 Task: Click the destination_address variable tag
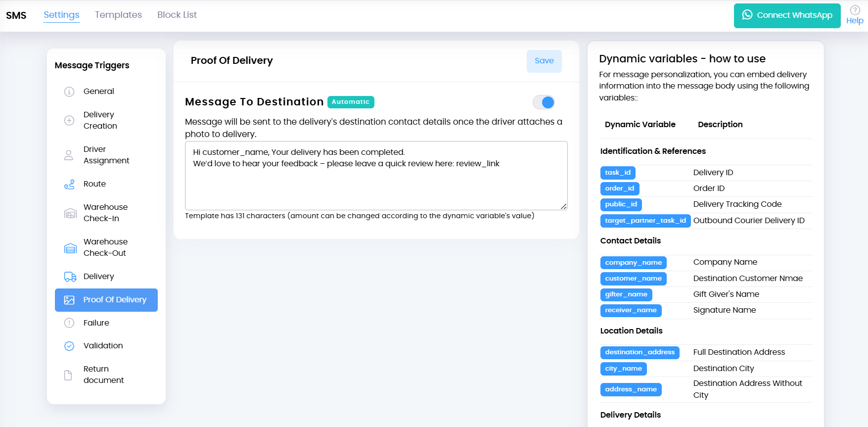(x=640, y=352)
